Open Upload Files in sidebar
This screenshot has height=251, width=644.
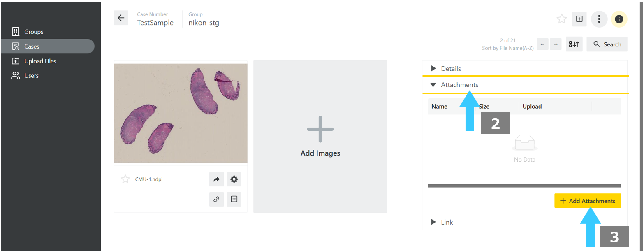pos(40,61)
